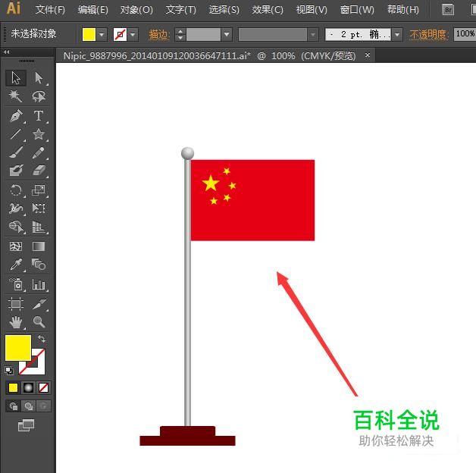Screen dimensions: 476x473
Task: Select the Pen tool
Action: point(16,116)
